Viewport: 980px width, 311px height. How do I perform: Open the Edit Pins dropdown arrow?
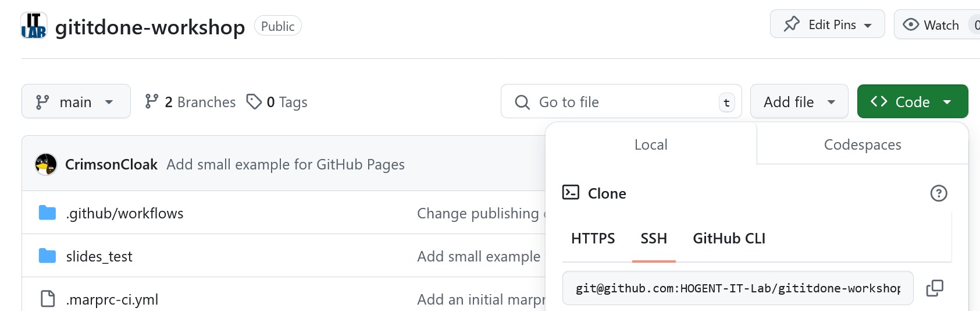click(x=868, y=26)
